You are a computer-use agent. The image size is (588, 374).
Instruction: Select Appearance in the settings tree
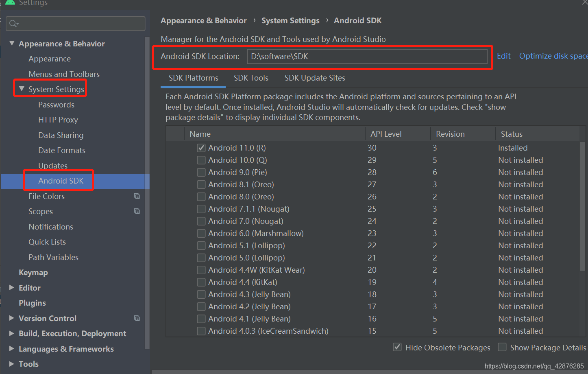pyautogui.click(x=50, y=59)
